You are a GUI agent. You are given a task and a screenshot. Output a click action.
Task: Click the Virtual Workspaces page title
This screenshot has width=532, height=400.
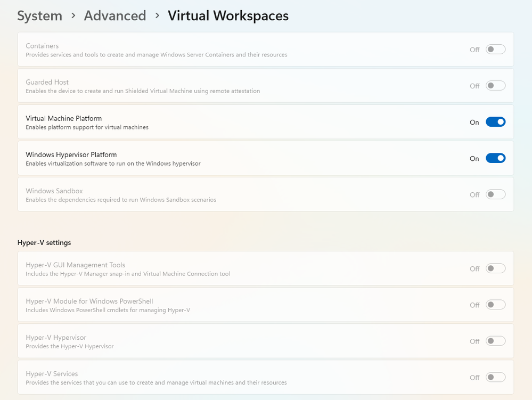[228, 15]
